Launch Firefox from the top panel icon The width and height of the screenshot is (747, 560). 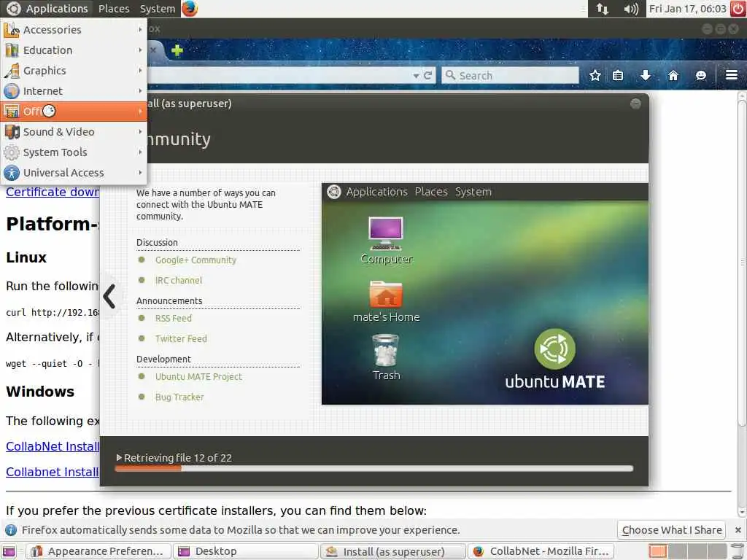pyautogui.click(x=190, y=9)
